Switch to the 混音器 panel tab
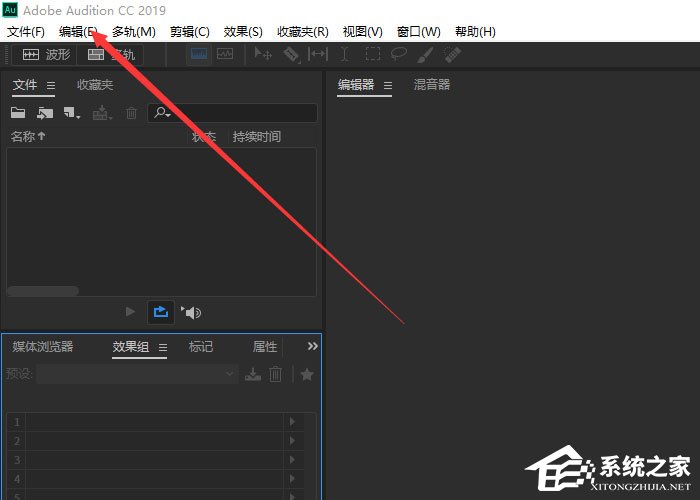 pyautogui.click(x=432, y=85)
